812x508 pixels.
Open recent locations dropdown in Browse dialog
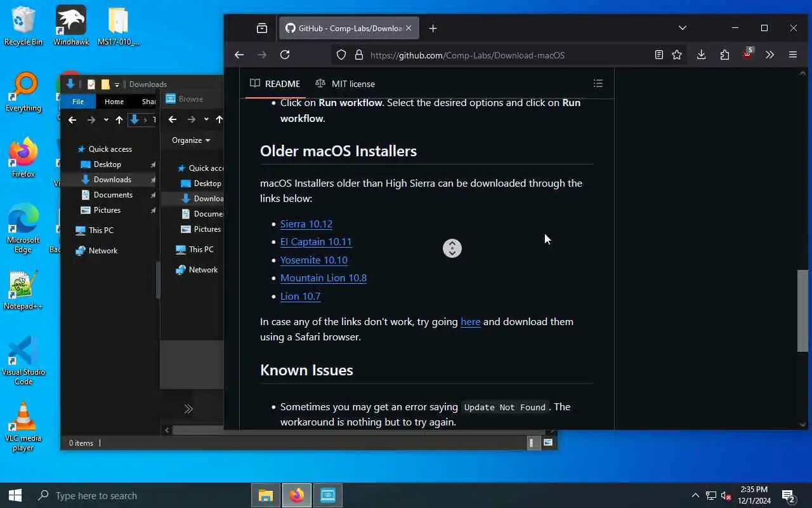click(206, 119)
